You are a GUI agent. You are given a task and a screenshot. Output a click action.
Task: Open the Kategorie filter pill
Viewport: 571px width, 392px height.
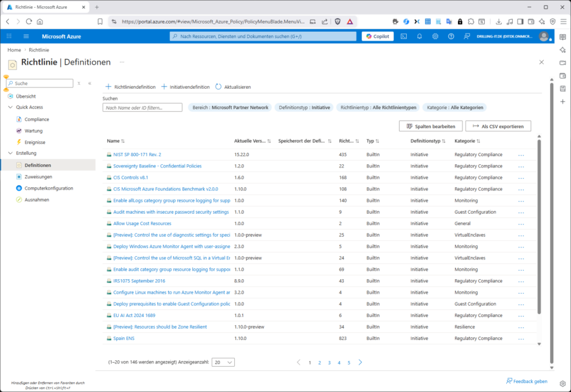click(455, 107)
